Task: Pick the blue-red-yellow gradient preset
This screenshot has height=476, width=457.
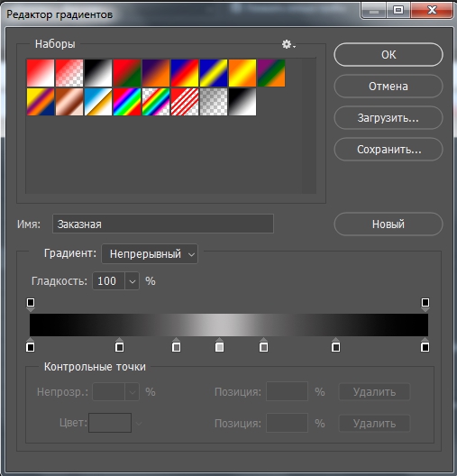Action: [185, 73]
